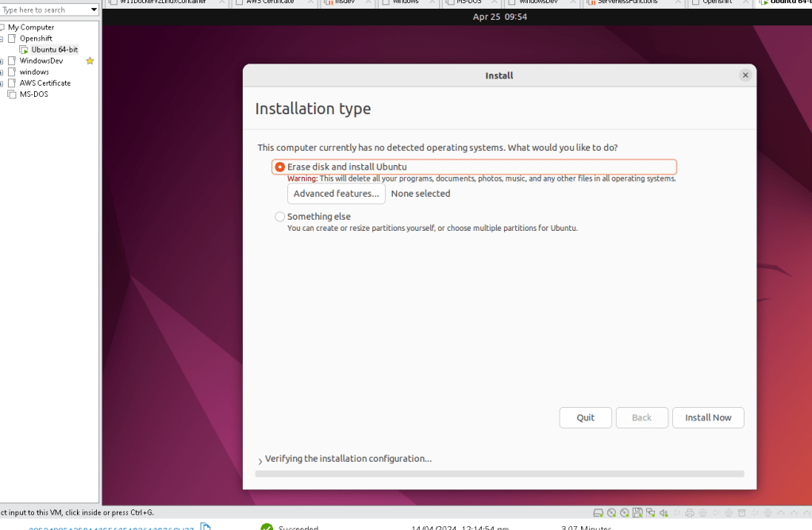Screen dimensions: 812x530
Task: Select the AWS Certificate VM entry
Action: click(x=45, y=83)
